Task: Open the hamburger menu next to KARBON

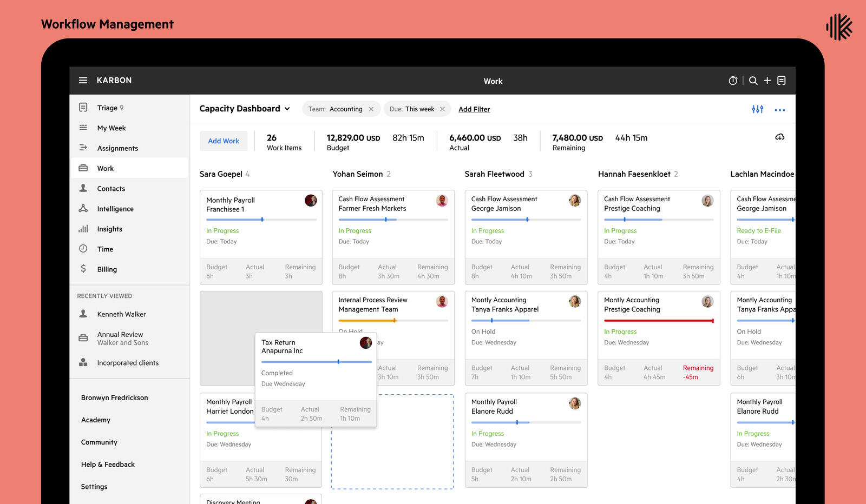Action: click(x=83, y=79)
